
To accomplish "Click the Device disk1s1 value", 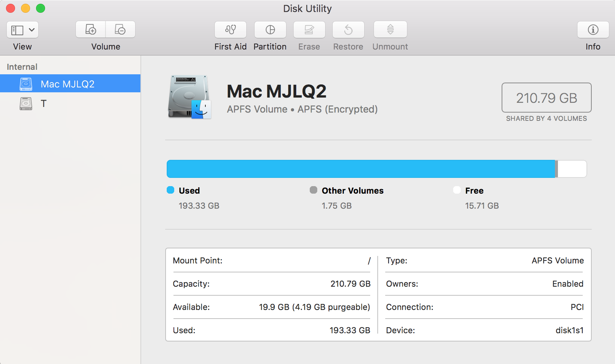I will [570, 330].
